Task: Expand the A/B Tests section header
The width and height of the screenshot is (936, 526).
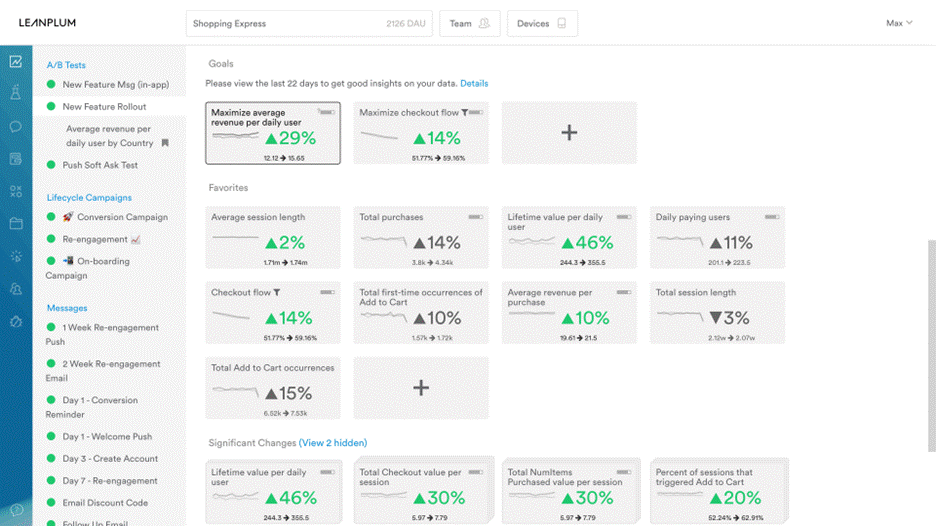Action: tap(66, 65)
